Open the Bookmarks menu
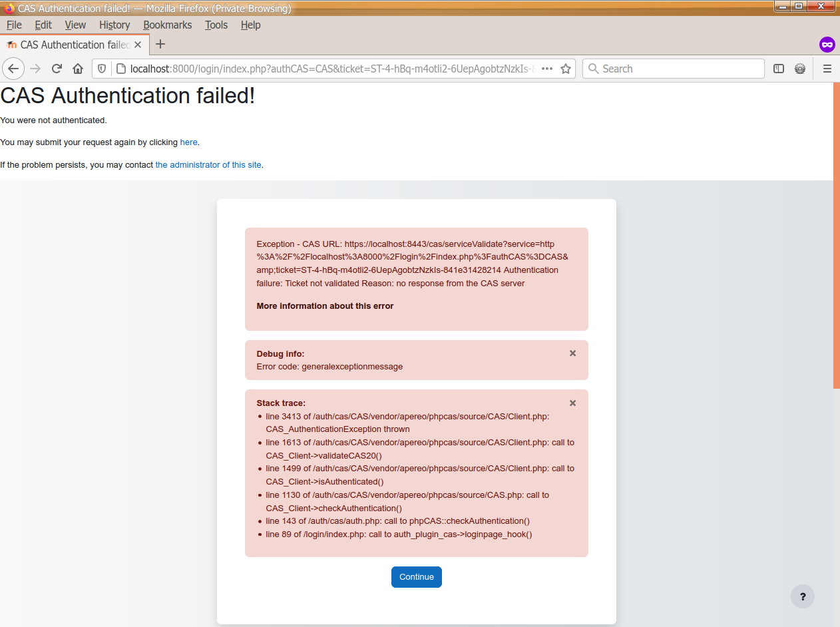The height and width of the screenshot is (627, 840). (x=168, y=25)
